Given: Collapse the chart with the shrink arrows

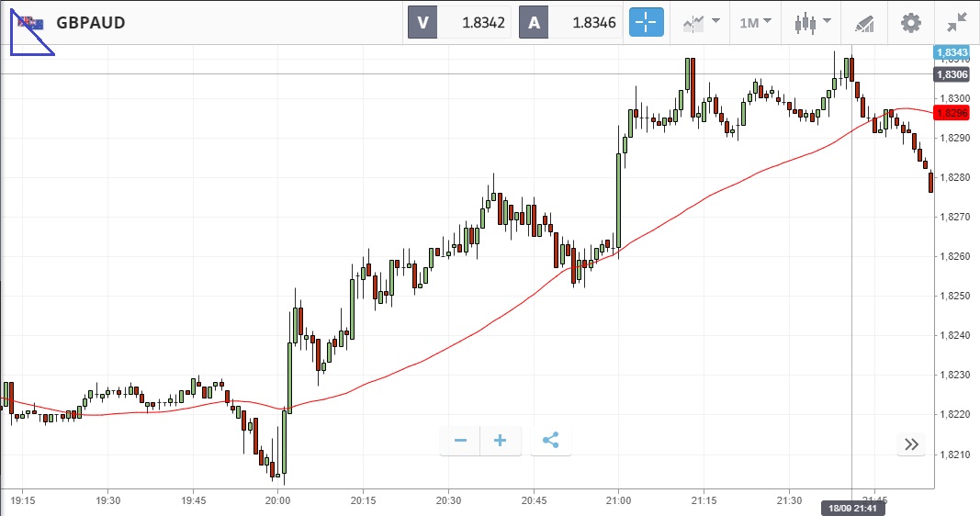Looking at the screenshot, I should 957,22.
